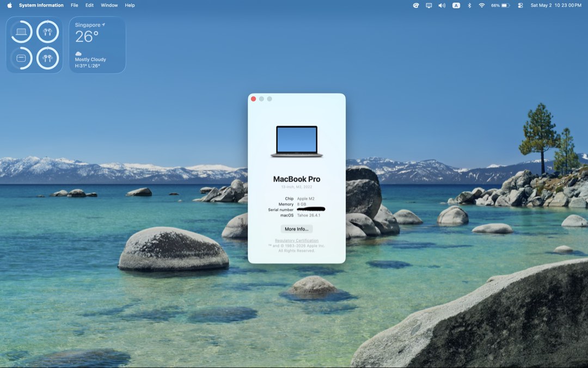Open the Singapore weather widget
Image resolution: width=588 pixels, height=368 pixels.
(97, 45)
